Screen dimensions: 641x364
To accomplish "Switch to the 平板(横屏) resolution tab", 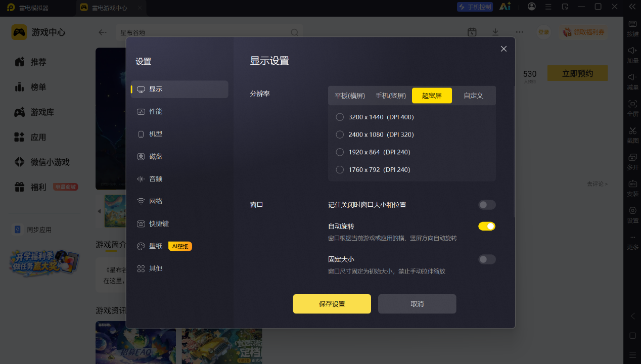I will 350,96.
